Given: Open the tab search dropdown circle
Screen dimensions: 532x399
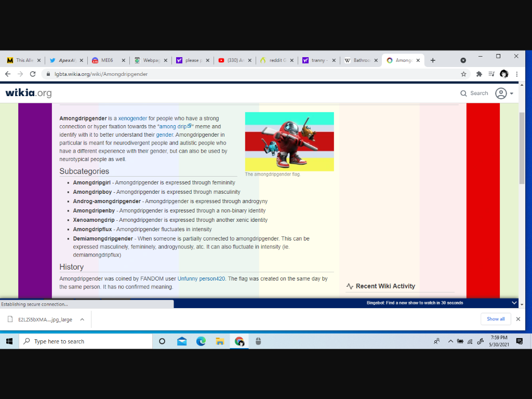Looking at the screenshot, I should 463,60.
